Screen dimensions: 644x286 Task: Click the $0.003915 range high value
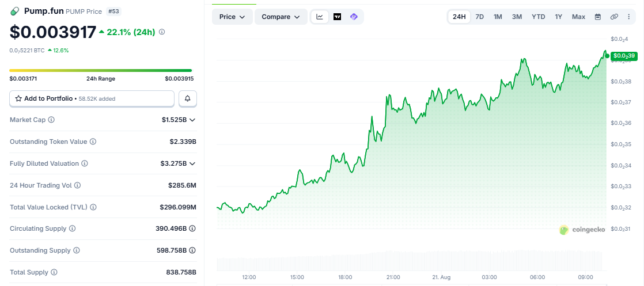[179, 79]
